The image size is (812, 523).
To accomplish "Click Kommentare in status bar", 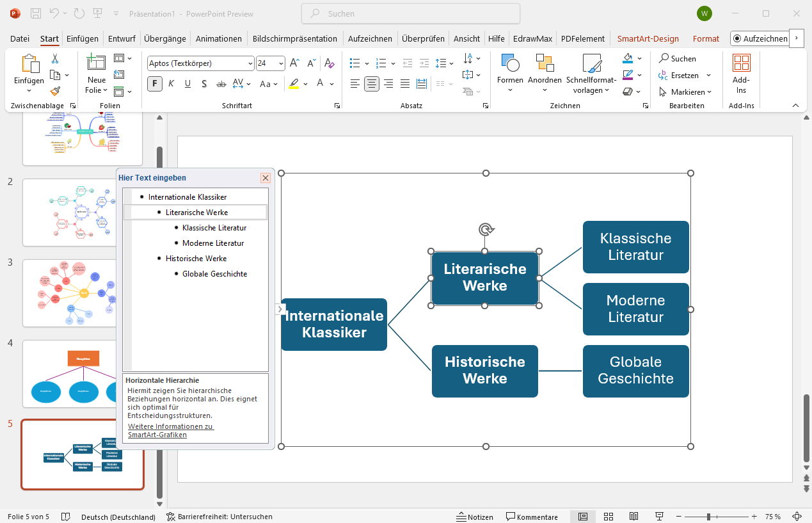I will pos(532,517).
